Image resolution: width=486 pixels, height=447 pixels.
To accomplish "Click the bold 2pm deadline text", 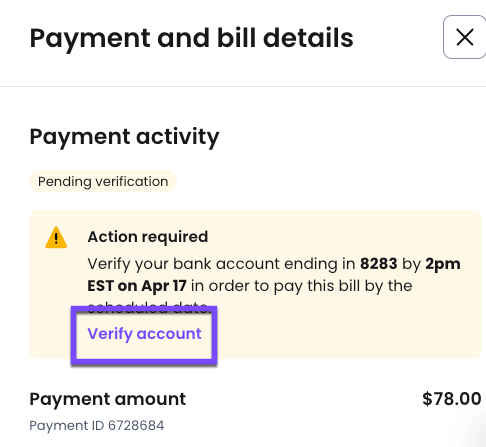I will pyautogui.click(x=443, y=264).
